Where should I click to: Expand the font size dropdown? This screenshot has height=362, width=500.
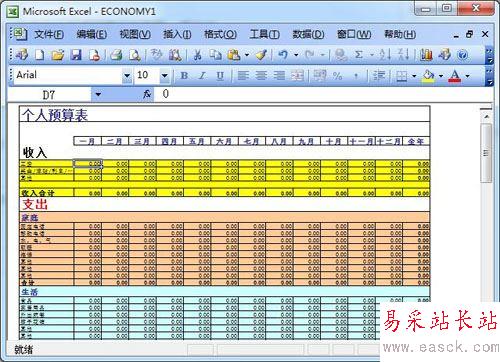(x=164, y=76)
